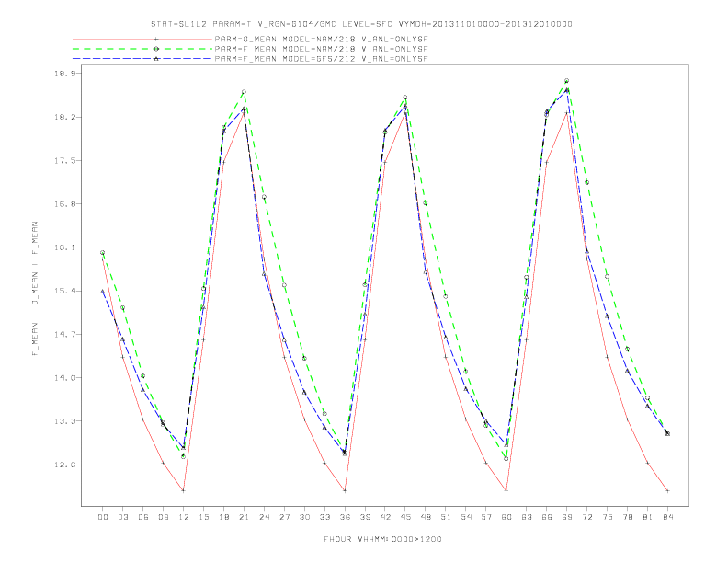
Task: Click the x-axis tick label 39
Action: pyautogui.click(x=365, y=517)
